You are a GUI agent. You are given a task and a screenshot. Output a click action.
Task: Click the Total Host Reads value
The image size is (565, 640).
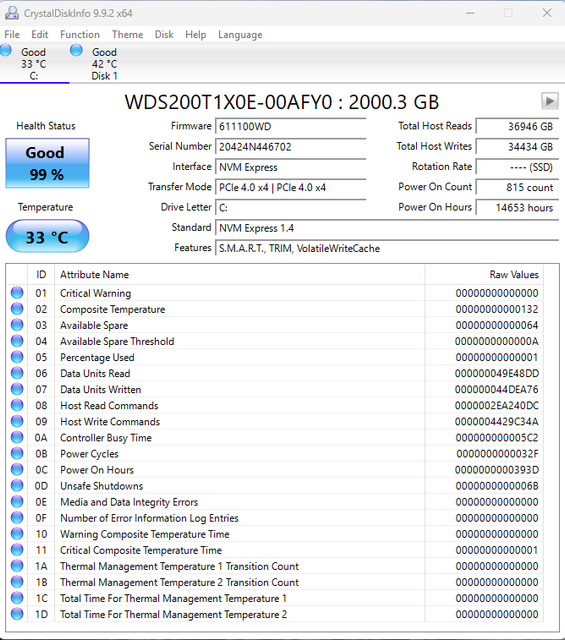(x=517, y=127)
